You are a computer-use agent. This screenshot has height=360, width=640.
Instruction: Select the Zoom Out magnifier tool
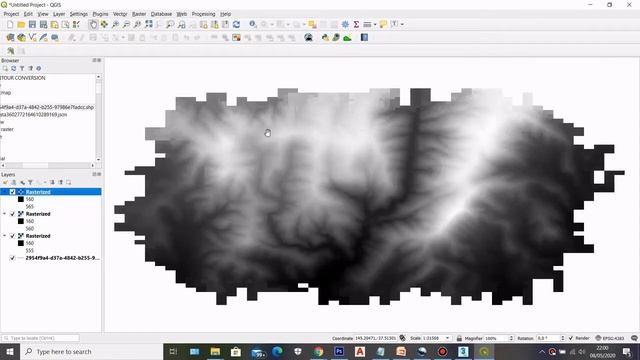126,24
